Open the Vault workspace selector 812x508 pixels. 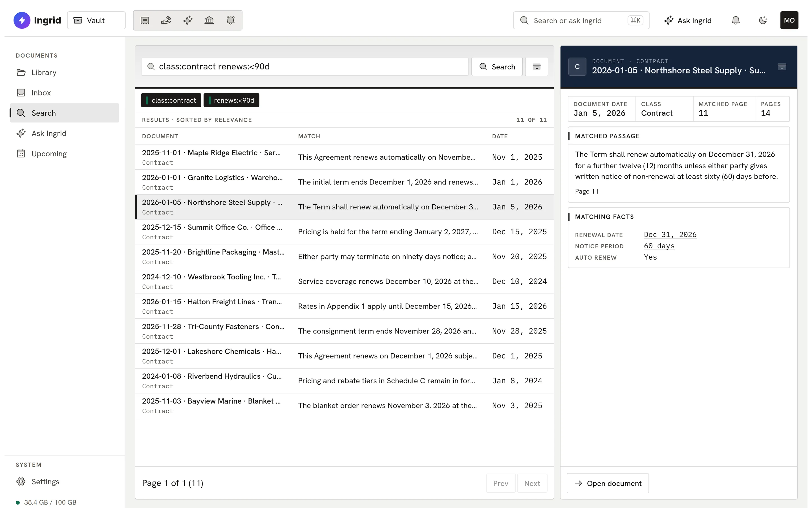[x=96, y=21]
